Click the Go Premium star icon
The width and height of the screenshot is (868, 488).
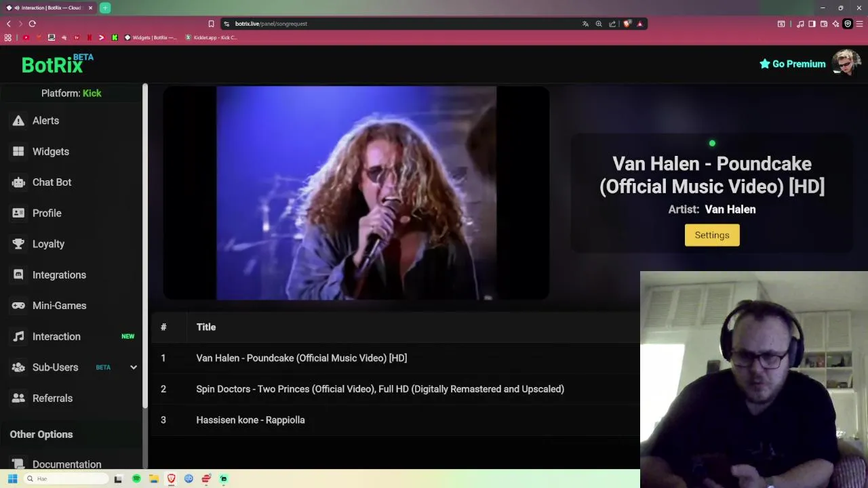click(764, 64)
